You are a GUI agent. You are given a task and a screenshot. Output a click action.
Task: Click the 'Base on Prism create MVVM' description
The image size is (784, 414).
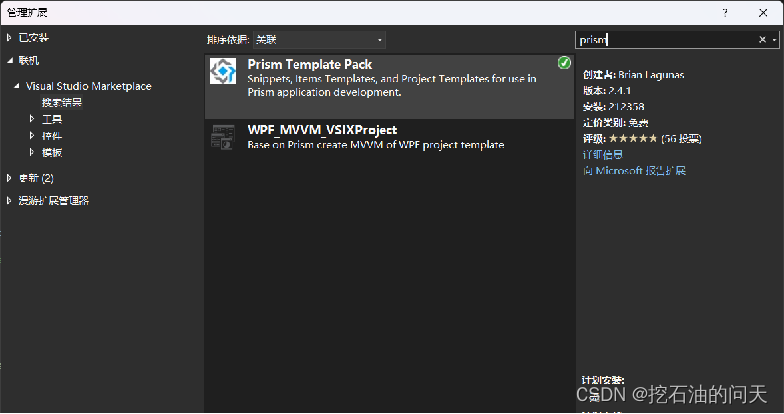[376, 145]
